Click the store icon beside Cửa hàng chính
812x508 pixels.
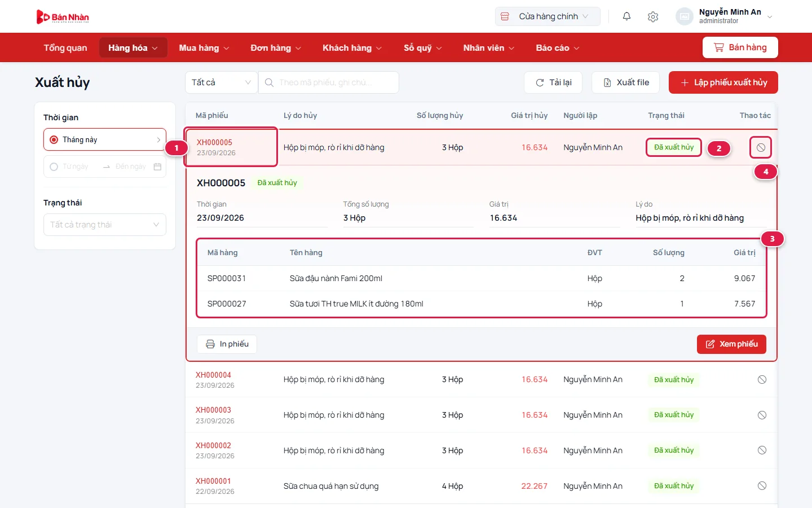[x=505, y=16]
